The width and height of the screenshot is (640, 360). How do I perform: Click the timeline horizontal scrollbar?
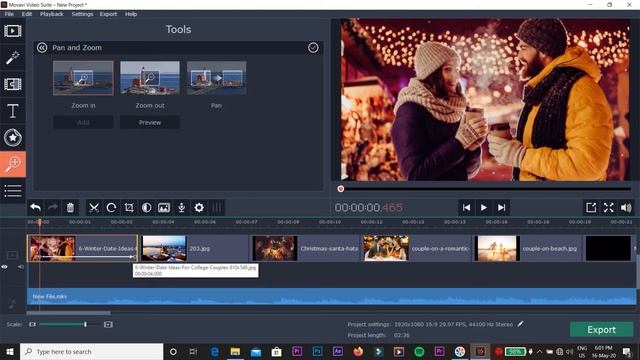(x=69, y=313)
